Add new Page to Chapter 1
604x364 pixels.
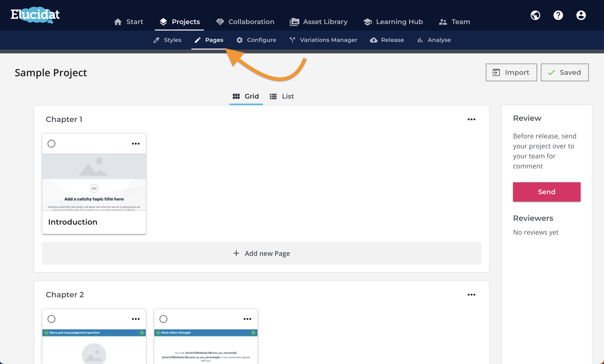pos(262,253)
